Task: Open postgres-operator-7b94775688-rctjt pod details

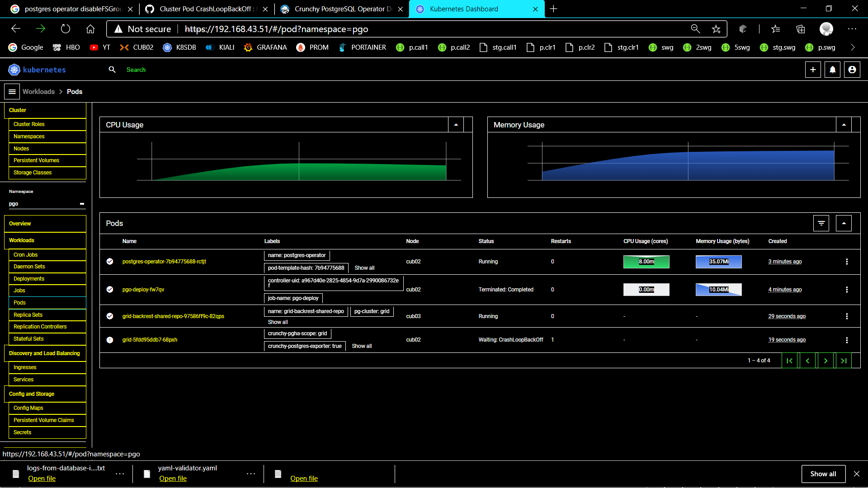Action: tap(164, 261)
